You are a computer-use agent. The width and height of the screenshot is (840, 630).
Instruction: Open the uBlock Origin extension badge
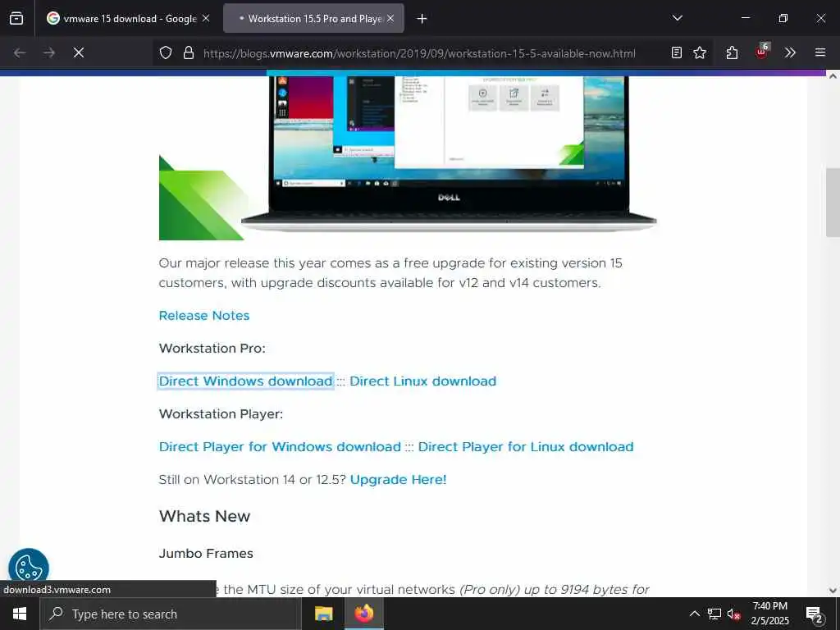click(x=762, y=52)
